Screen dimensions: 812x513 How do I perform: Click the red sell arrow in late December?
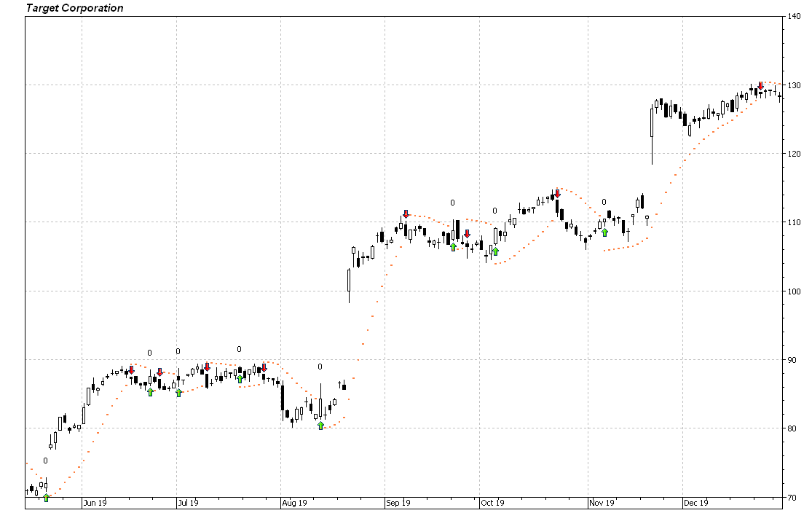point(760,85)
